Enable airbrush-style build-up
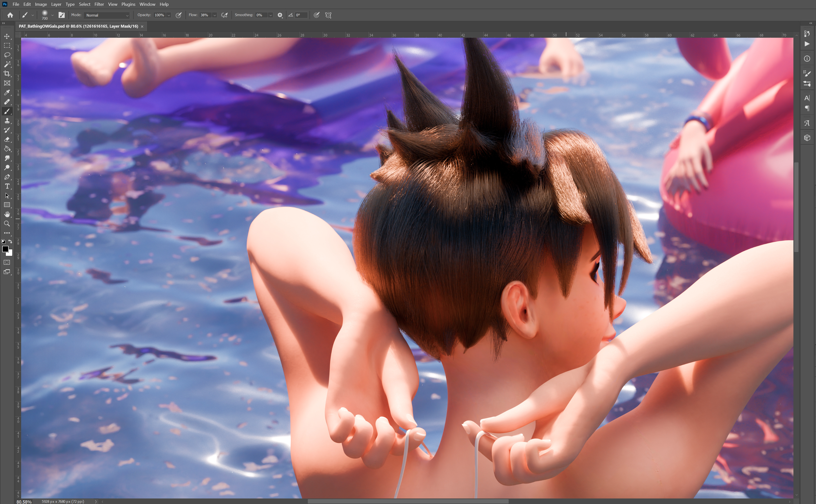Image resolution: width=816 pixels, height=504 pixels. 225,15
